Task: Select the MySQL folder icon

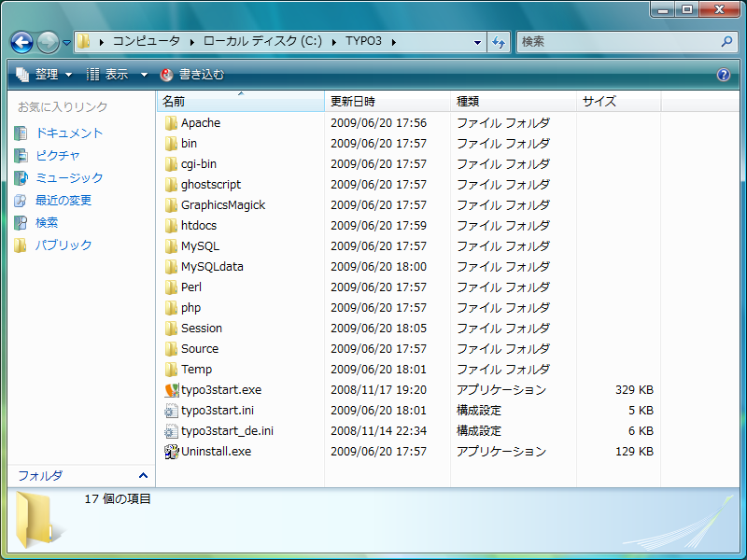Action: click(x=171, y=245)
